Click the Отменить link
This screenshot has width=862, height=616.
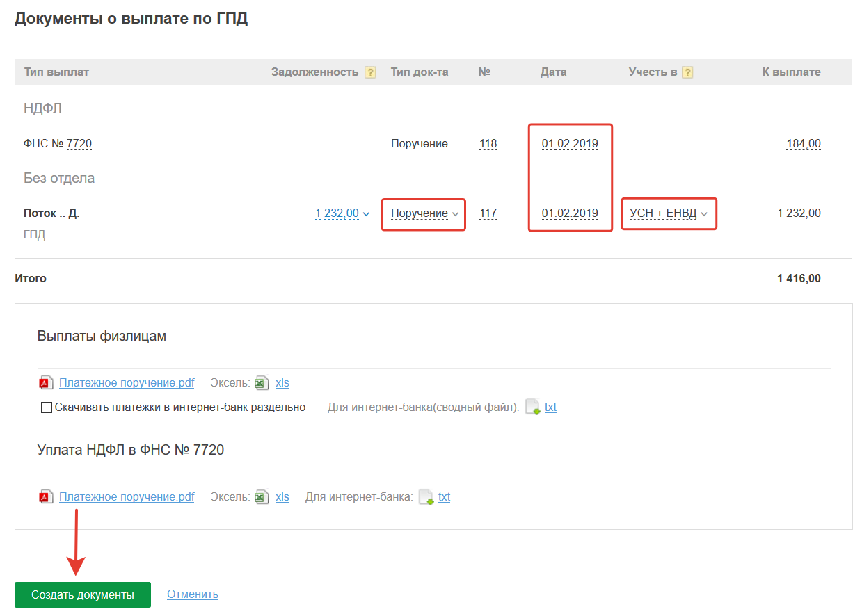pyautogui.click(x=193, y=594)
